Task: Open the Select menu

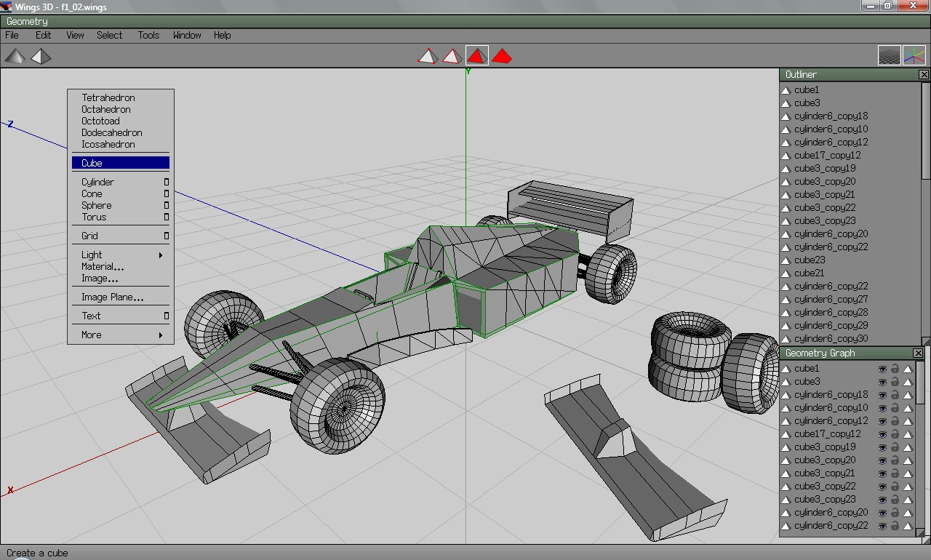Action: 109,35
